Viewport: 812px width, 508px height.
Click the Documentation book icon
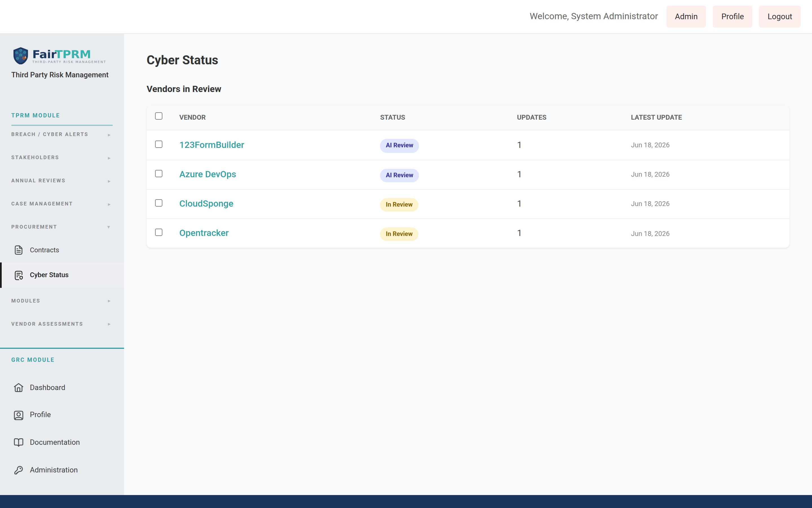18,443
